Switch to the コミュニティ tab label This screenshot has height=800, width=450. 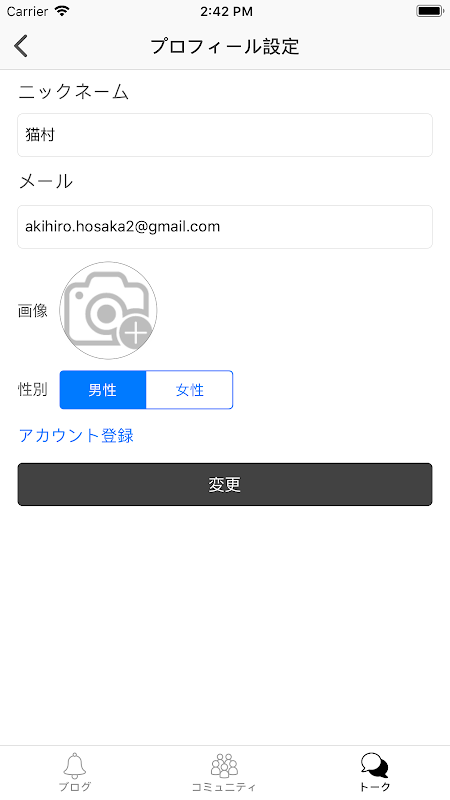[224, 787]
